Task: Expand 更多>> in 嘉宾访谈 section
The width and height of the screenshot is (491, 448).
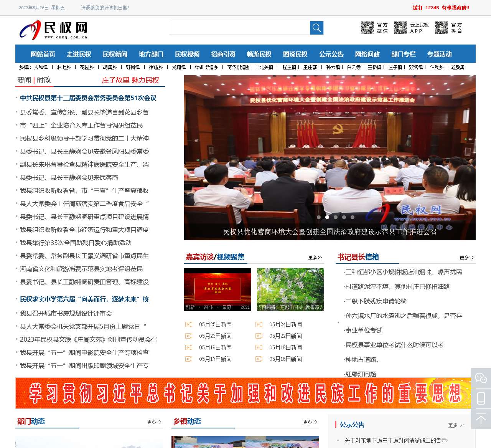Action: coord(315,258)
